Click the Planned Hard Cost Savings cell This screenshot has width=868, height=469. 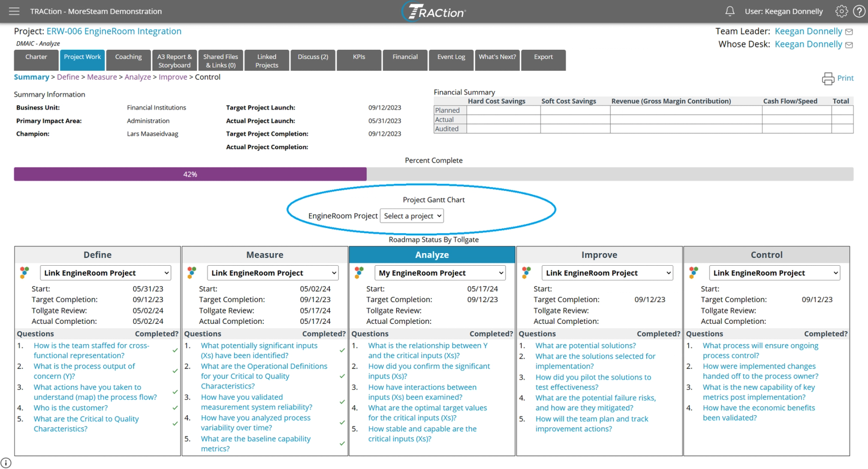[504, 110]
